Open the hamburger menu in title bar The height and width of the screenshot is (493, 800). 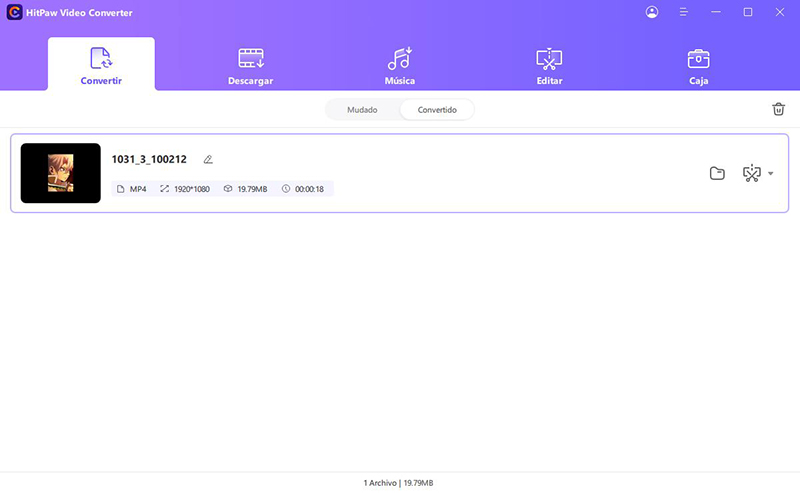pos(684,12)
